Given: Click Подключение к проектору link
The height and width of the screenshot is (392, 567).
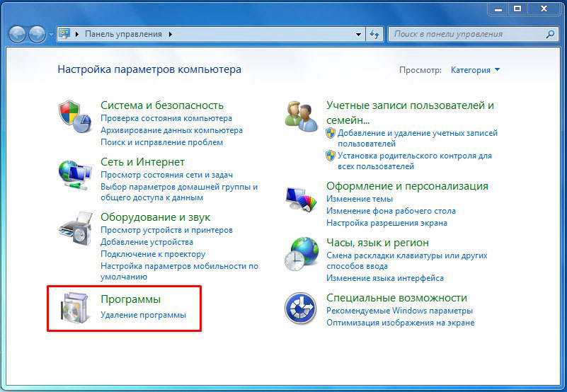Looking at the screenshot, I should (x=153, y=254).
